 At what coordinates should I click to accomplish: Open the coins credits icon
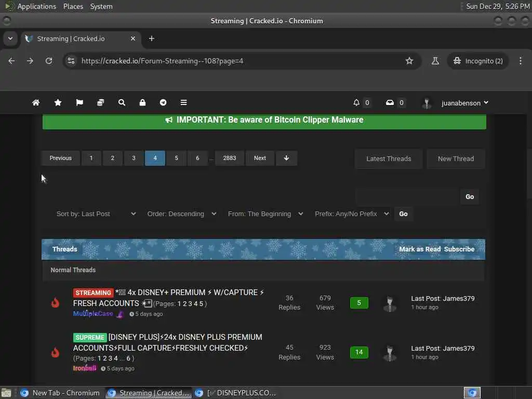click(100, 102)
